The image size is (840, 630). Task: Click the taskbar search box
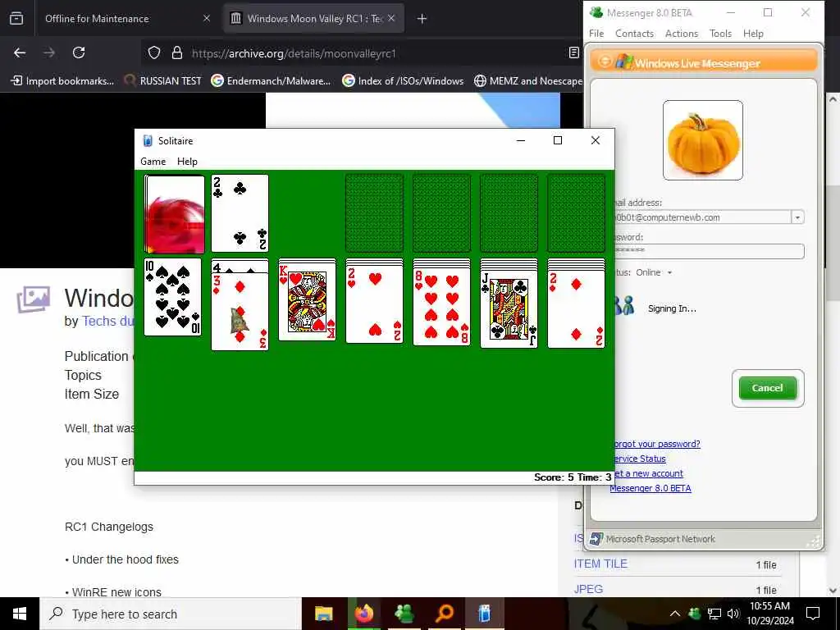click(x=171, y=614)
